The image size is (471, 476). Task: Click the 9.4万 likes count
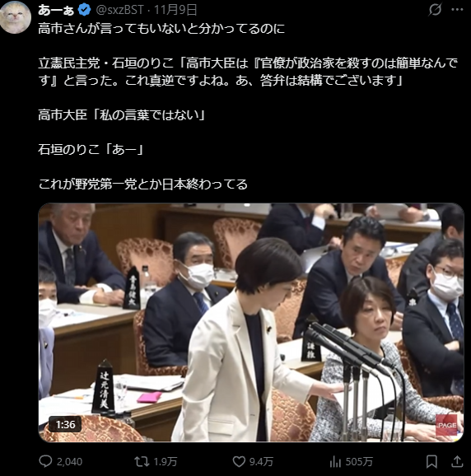261,462
